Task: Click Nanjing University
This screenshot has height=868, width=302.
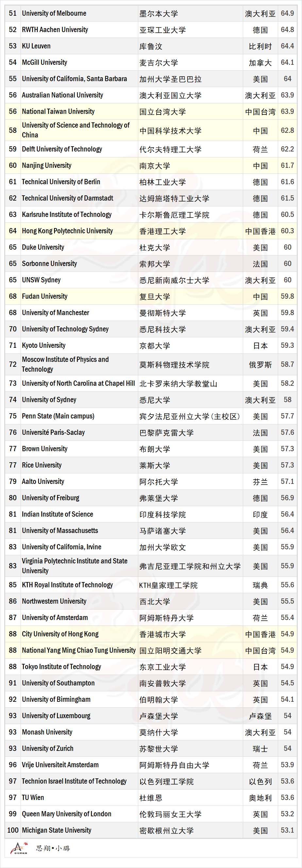Action: (x=47, y=166)
